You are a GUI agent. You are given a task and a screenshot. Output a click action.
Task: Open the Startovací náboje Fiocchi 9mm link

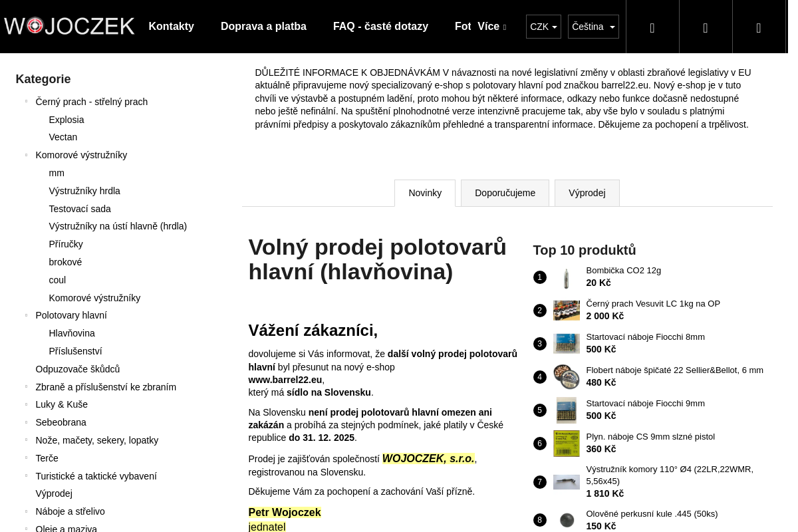[x=645, y=404]
